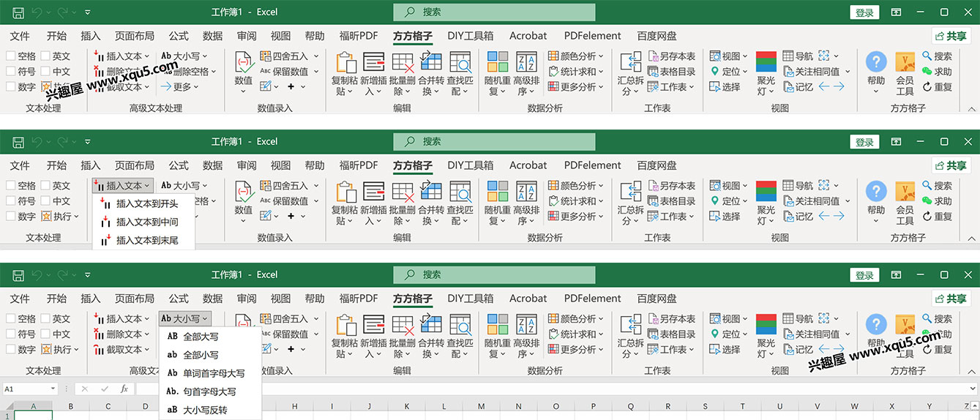
Task: Click the save icon in middle window's title bar
Action: pyautogui.click(x=18, y=142)
